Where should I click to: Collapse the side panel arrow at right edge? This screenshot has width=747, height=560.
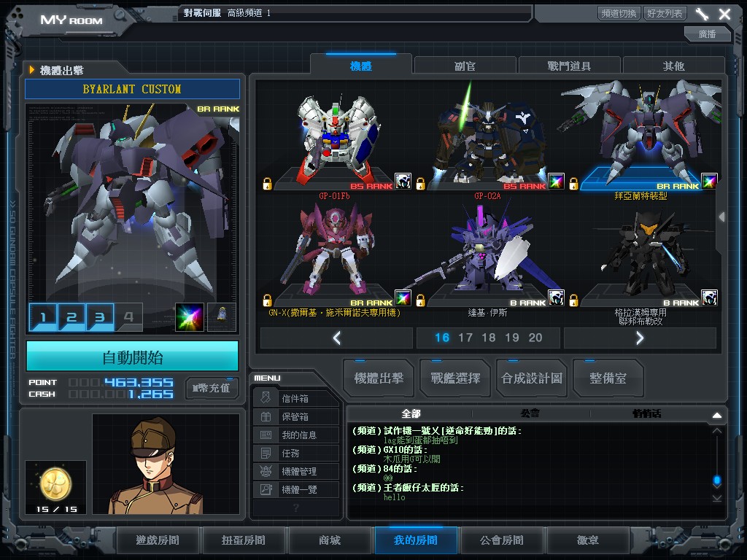722,217
